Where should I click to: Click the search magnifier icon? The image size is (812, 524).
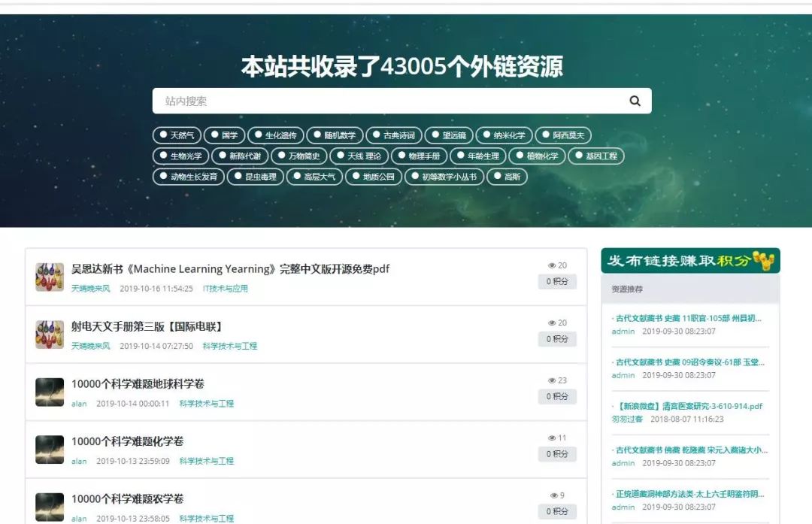click(x=634, y=100)
